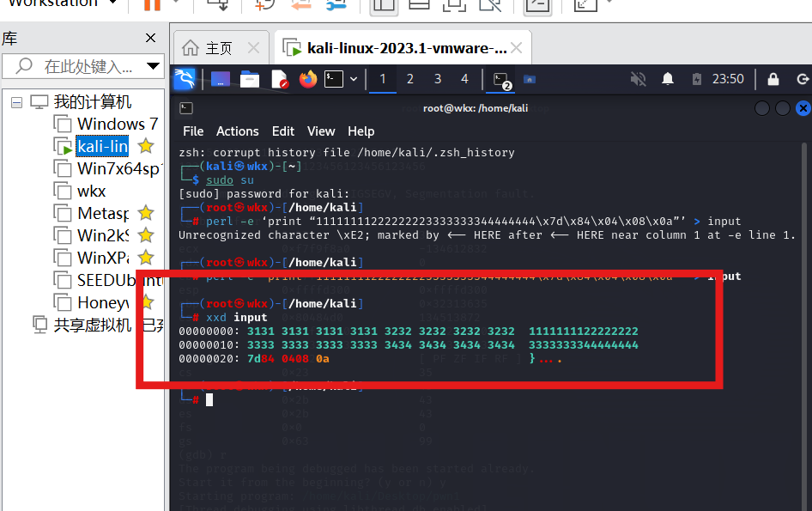The image size is (812, 511).
Task: Close the root@wkx terminal window
Action: [x=803, y=108]
